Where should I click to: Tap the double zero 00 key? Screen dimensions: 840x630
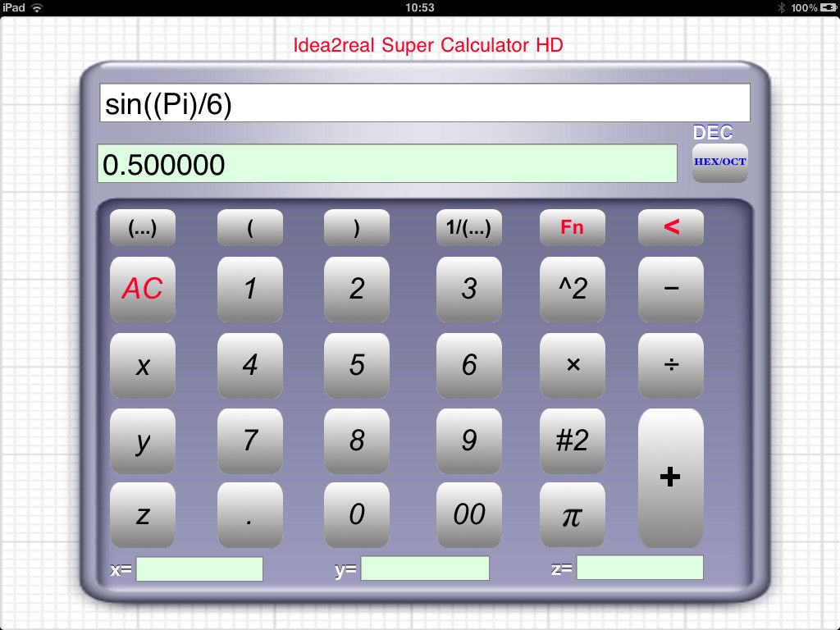pyautogui.click(x=469, y=515)
